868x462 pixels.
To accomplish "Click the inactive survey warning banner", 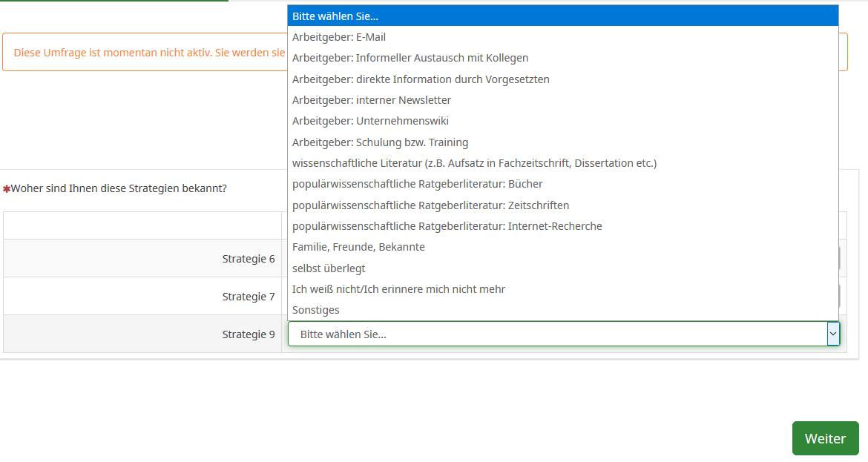I will pyautogui.click(x=148, y=53).
